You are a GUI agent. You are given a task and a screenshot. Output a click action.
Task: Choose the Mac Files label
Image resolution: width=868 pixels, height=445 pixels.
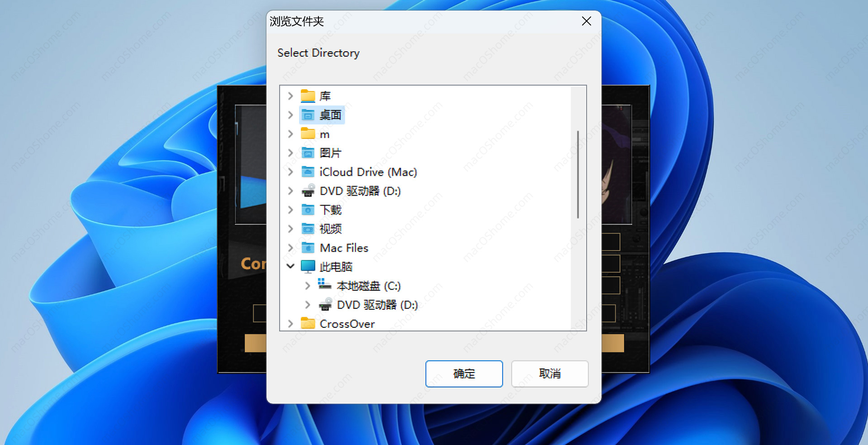pos(344,248)
